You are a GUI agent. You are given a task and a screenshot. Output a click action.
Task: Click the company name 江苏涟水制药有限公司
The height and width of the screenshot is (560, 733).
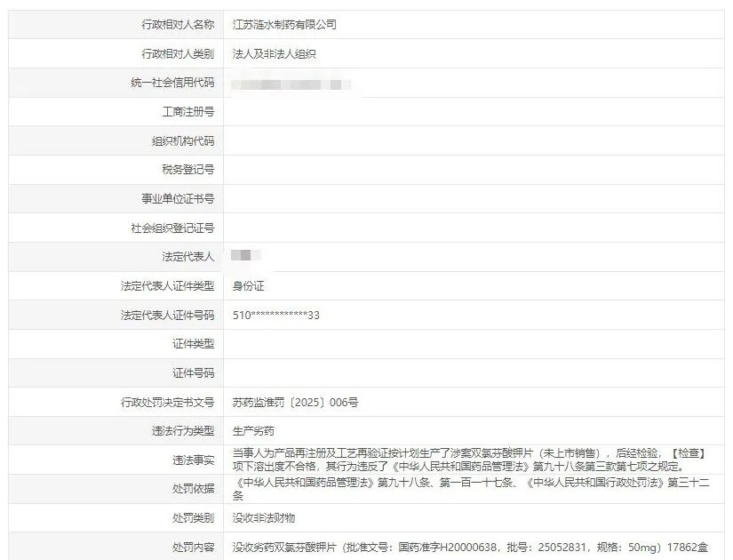tap(284, 24)
